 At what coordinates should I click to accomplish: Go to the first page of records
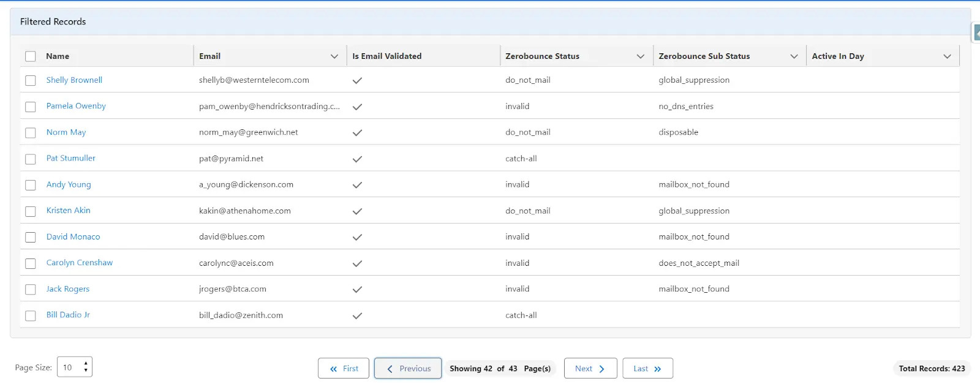(x=344, y=368)
